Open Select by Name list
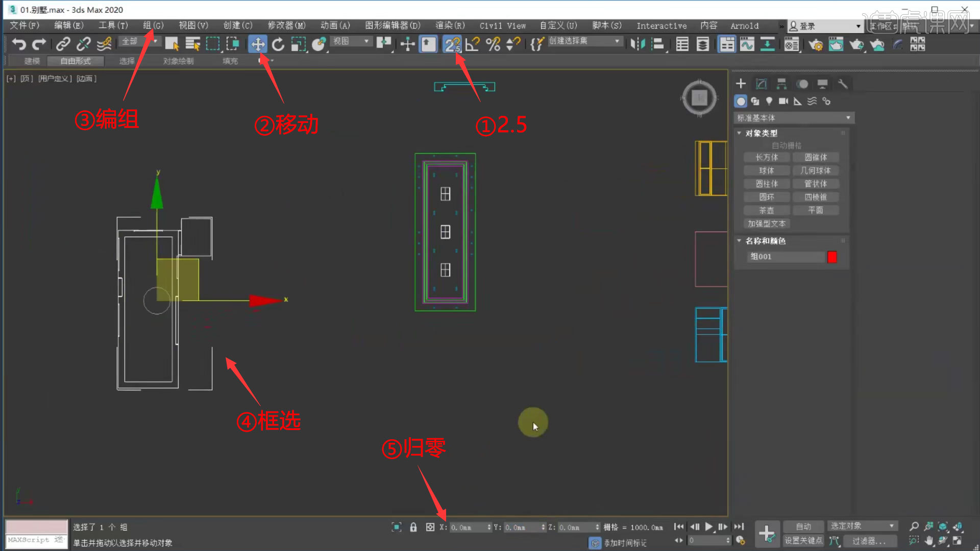The height and width of the screenshot is (551, 980). tap(192, 44)
